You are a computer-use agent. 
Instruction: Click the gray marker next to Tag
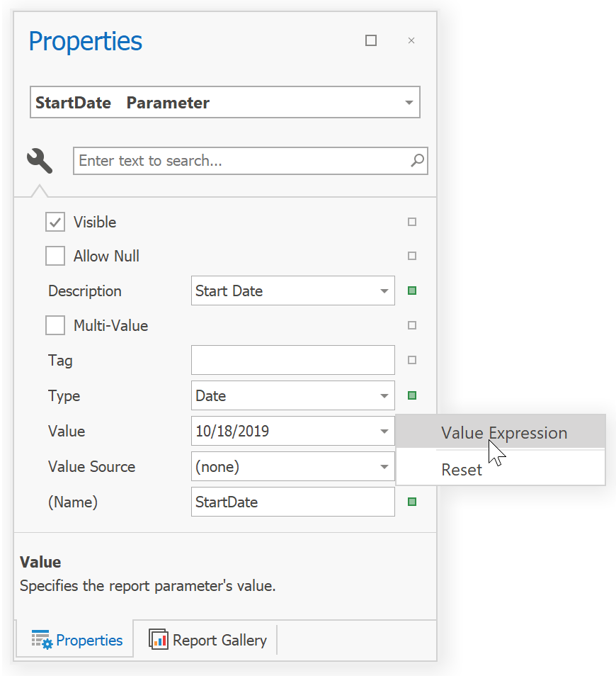411,360
